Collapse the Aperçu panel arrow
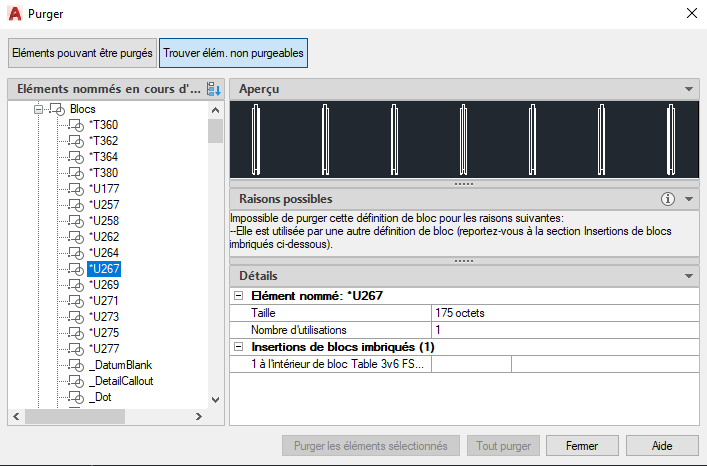The image size is (707, 466). [689, 89]
